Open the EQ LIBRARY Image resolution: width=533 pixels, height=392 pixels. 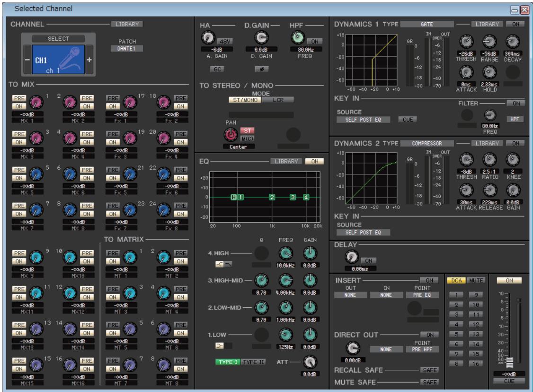286,161
